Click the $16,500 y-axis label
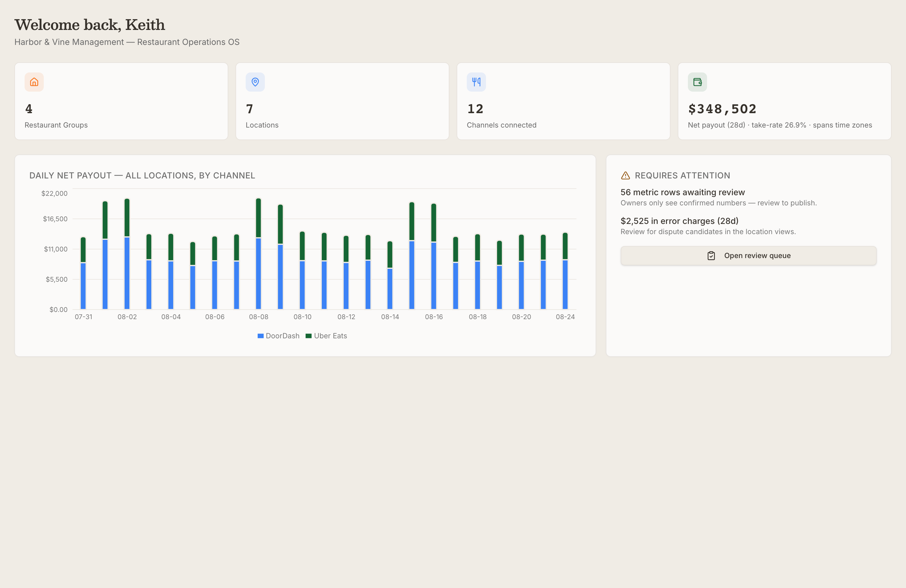Image resolution: width=906 pixels, height=588 pixels. 55,219
